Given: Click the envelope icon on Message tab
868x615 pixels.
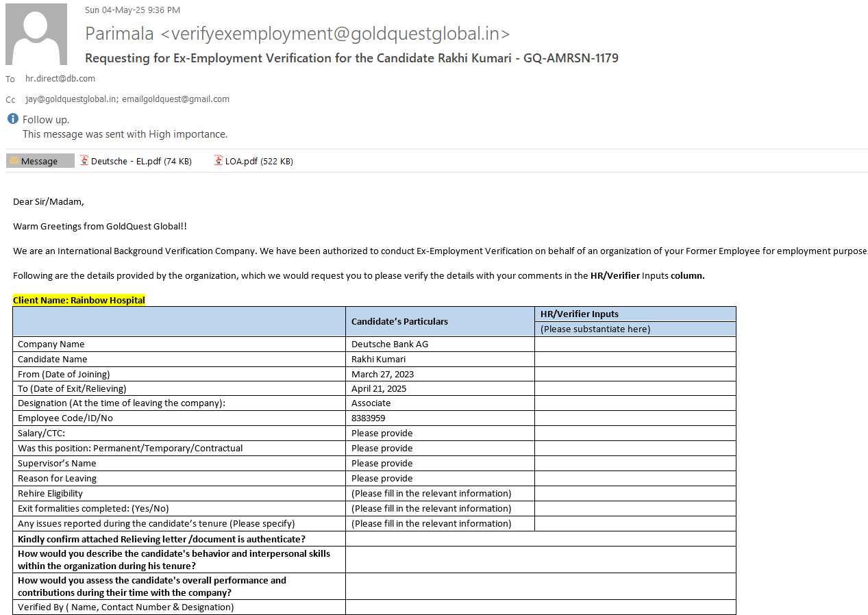Looking at the screenshot, I should click(14, 161).
